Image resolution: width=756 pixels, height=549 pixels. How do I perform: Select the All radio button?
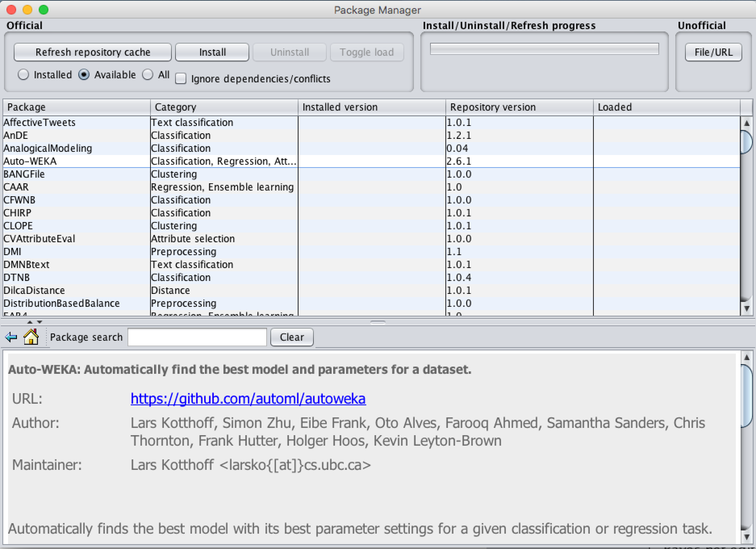[148, 75]
